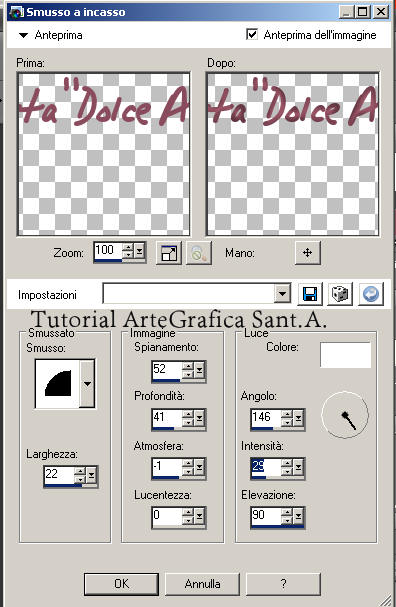Click the Prima preview pane
396x607 pixels.
click(103, 154)
